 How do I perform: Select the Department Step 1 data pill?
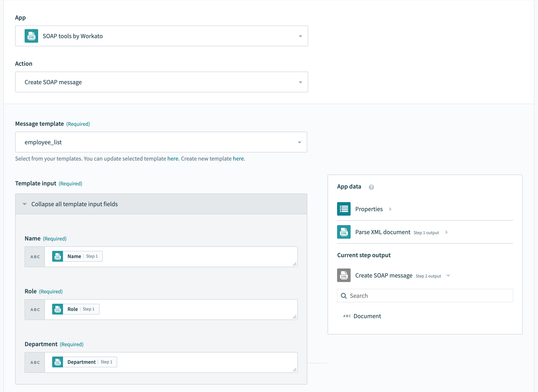tap(84, 362)
